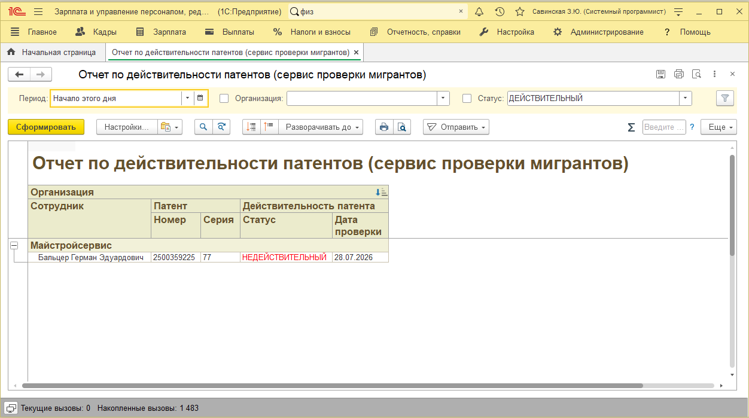Image resolution: width=749 pixels, height=418 pixels.
Task: Click the date 28.07.2026 cell
Action: pos(360,257)
